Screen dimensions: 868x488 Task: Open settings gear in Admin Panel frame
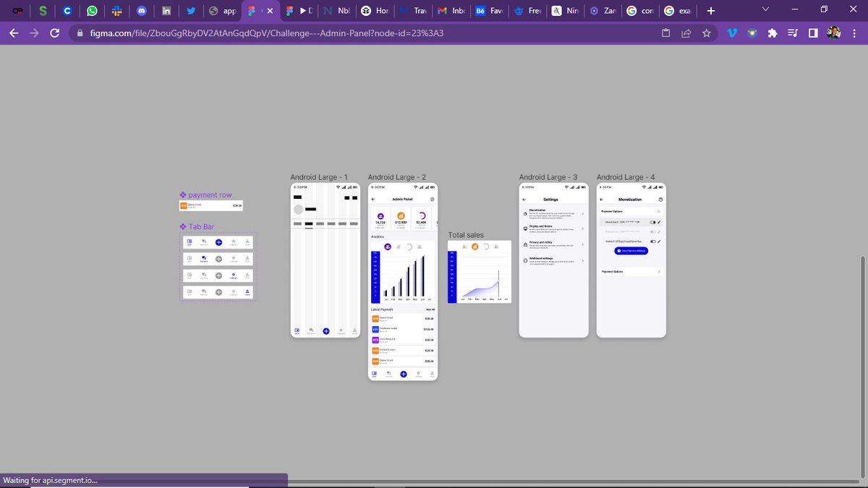pos(432,199)
